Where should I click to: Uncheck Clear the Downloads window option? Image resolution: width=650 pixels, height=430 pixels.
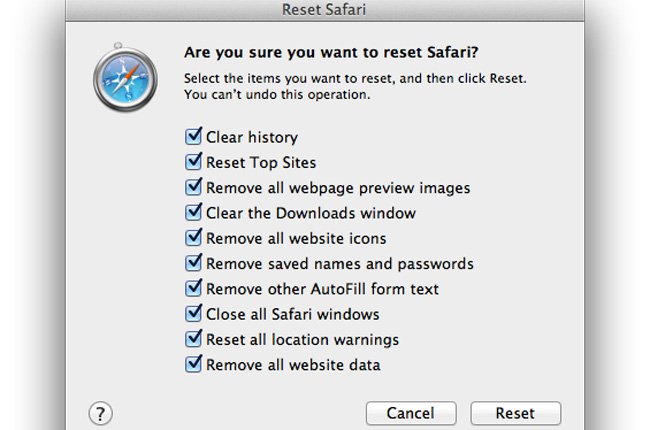(x=194, y=213)
